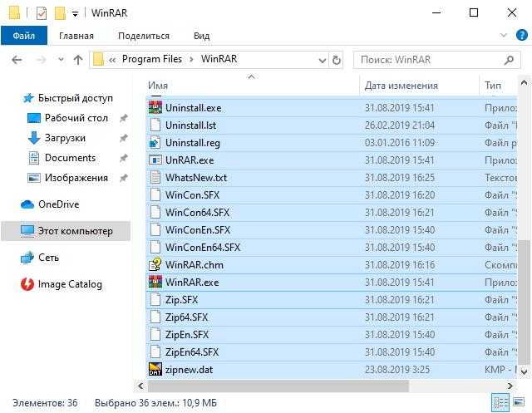
Task: Click the pin icon next to Изображения
Action: coord(124,178)
